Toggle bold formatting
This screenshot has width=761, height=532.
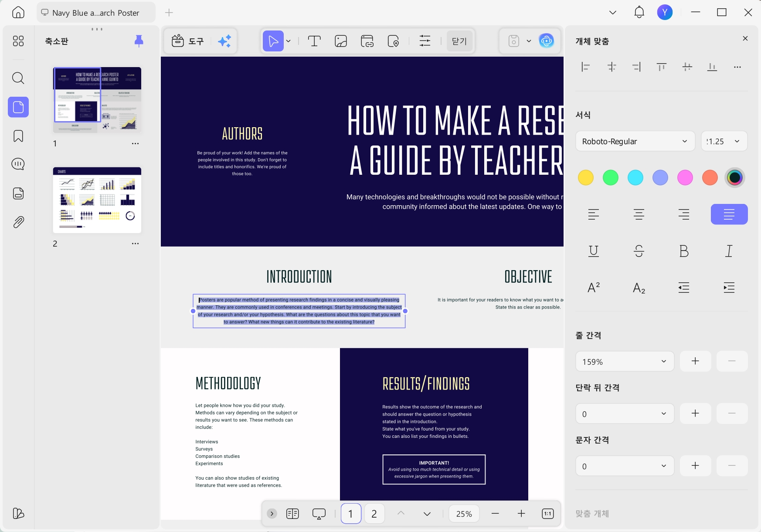point(684,251)
